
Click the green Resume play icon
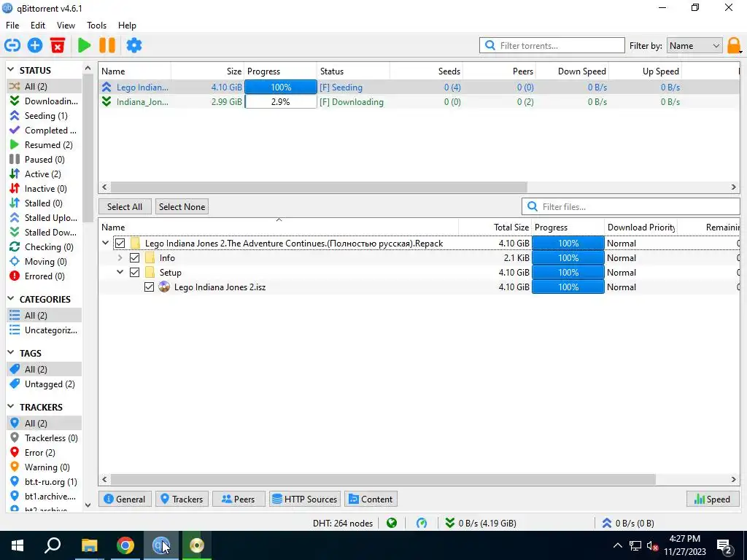tap(85, 45)
